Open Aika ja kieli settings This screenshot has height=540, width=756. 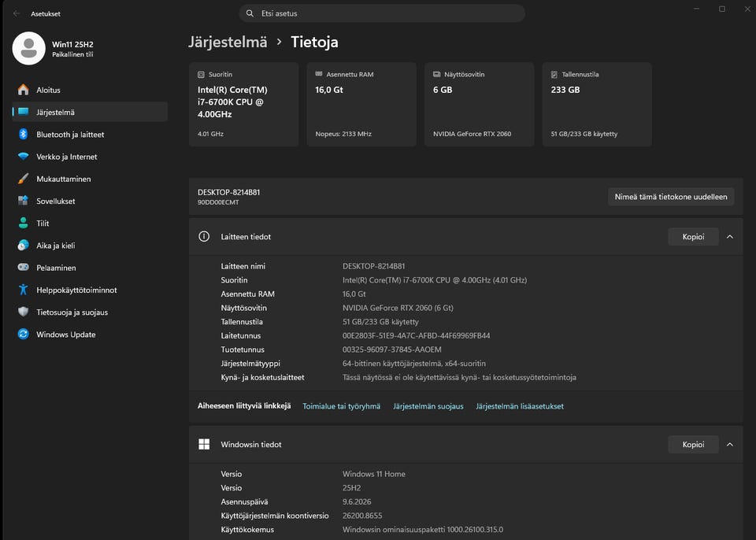[x=90, y=245]
